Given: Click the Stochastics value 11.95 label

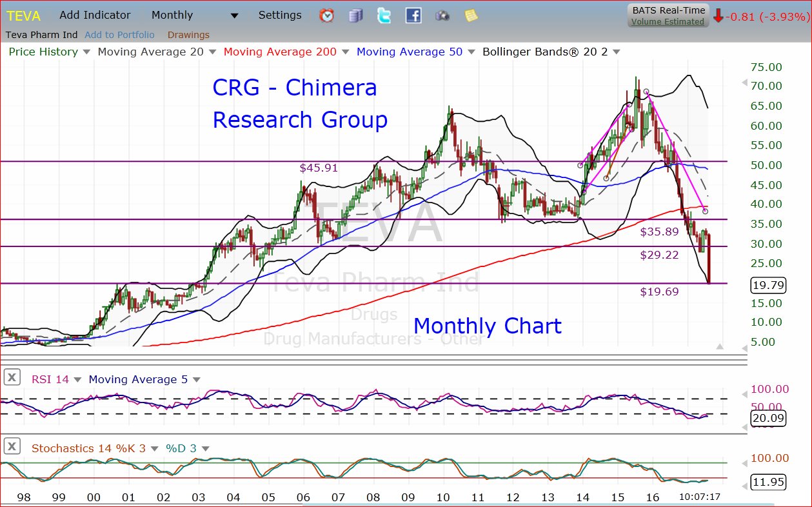Looking at the screenshot, I should pos(767,482).
